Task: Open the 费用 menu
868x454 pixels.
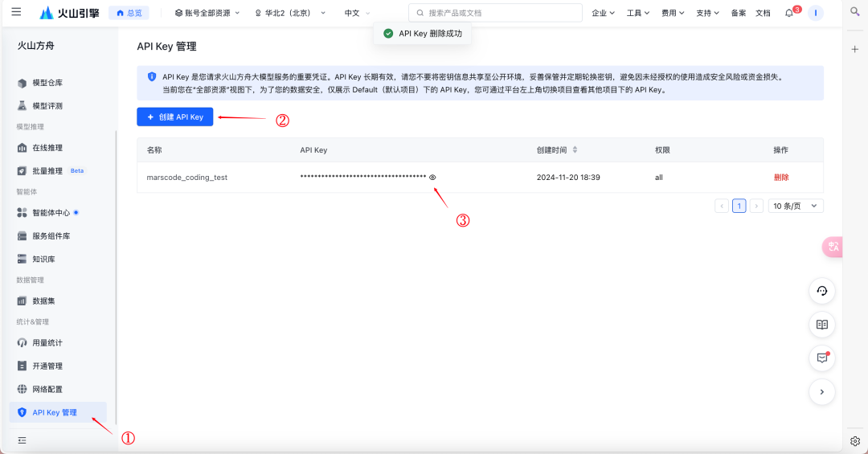Action: [x=673, y=13]
